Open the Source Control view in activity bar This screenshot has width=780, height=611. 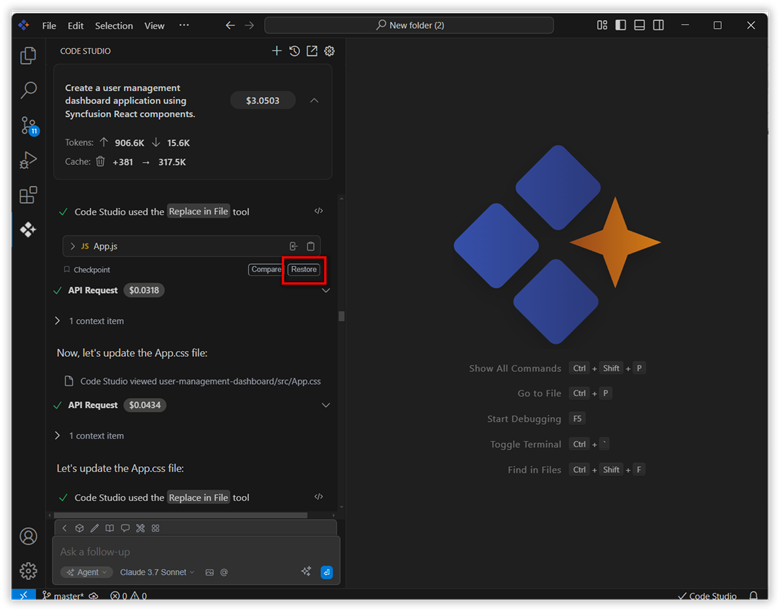28,125
